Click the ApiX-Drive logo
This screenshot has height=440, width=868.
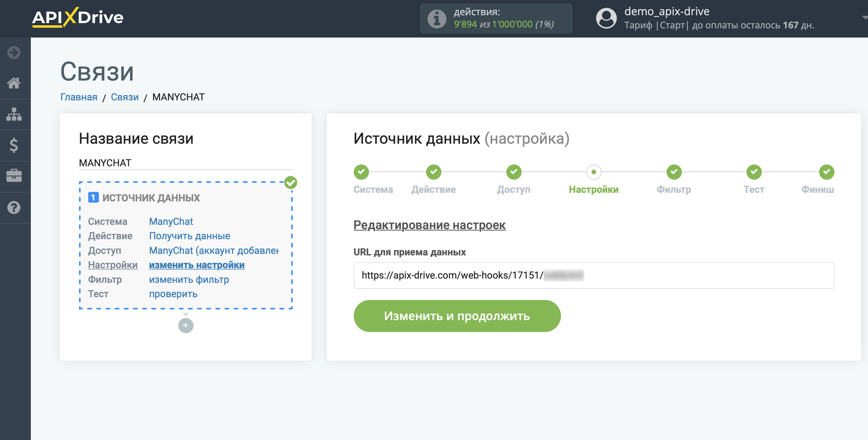78,17
